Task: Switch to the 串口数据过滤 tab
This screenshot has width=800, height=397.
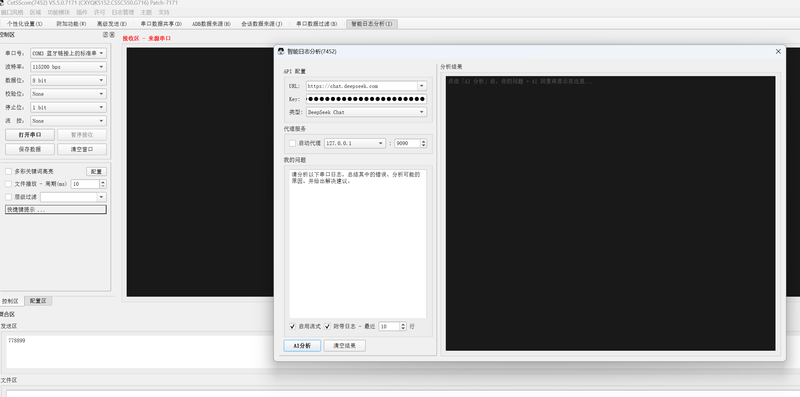Action: (316, 24)
